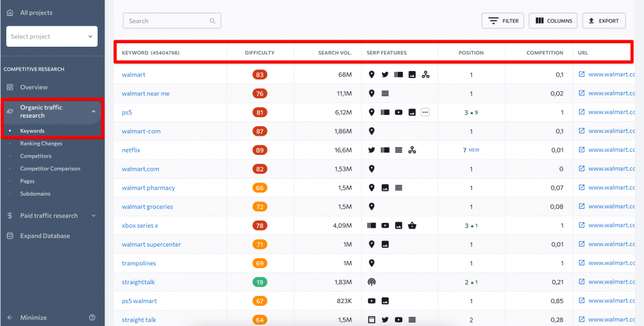Click the podcast-style icon in straighttalk row
644x326 pixels.
coord(371,282)
